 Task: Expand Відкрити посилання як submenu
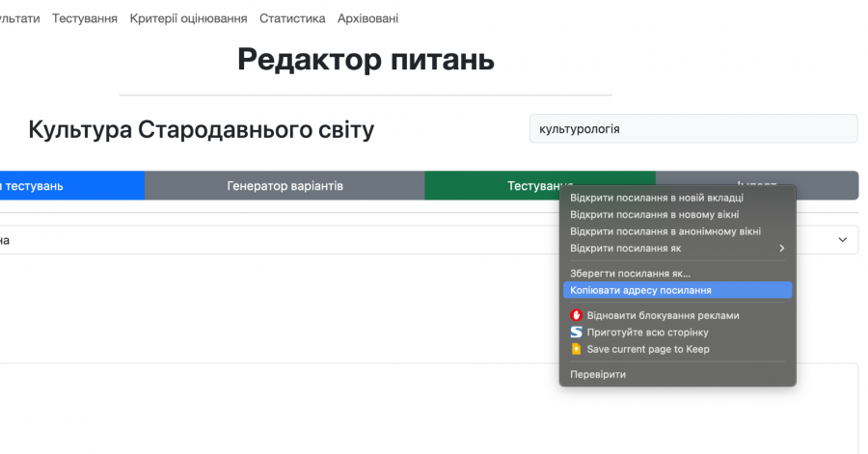(x=678, y=249)
